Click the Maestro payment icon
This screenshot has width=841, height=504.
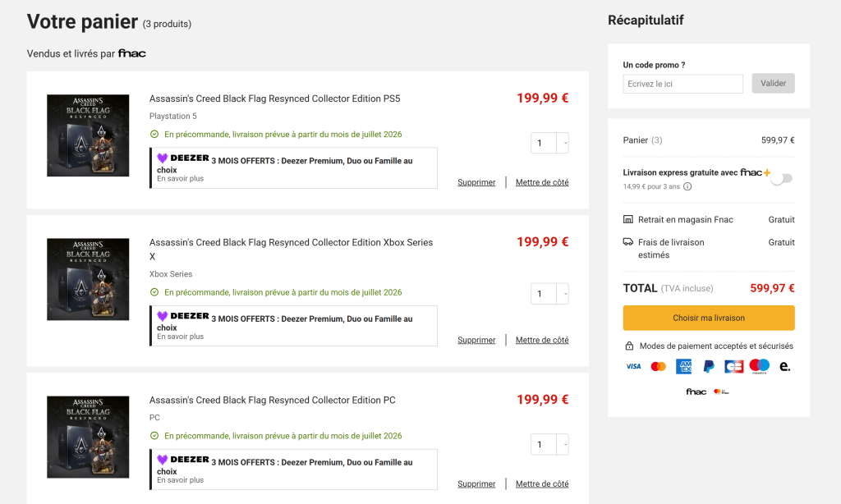759,366
